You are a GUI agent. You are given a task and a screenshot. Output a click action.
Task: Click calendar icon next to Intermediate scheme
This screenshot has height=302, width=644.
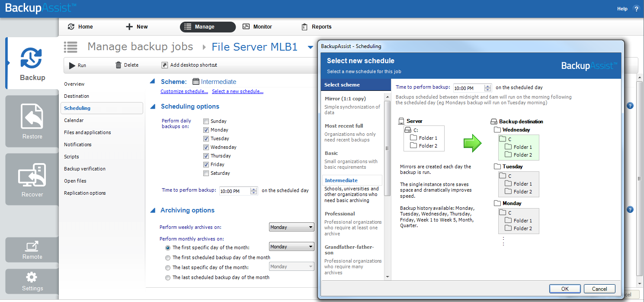pyautogui.click(x=196, y=81)
